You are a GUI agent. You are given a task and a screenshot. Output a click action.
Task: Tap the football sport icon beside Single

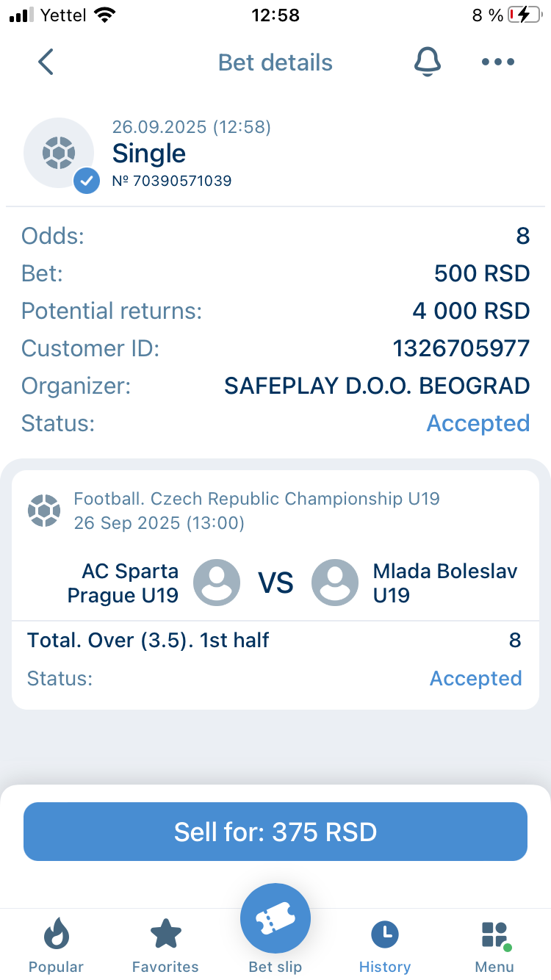[59, 153]
